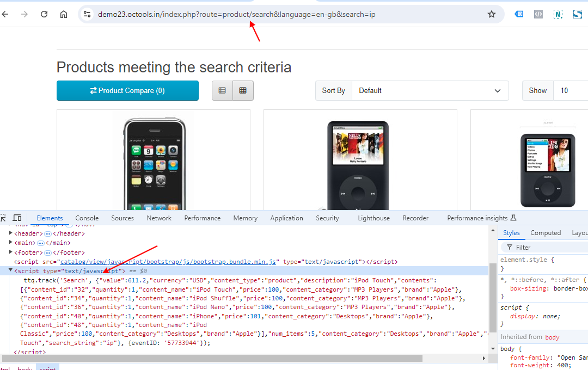This screenshot has height=370, width=588.
Task: Open the N extension icon
Action: pyautogui.click(x=558, y=14)
